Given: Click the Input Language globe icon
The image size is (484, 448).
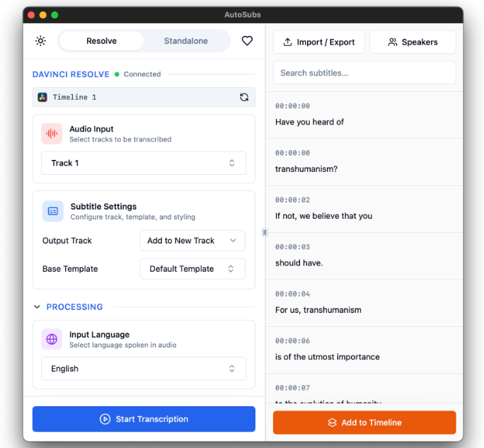Looking at the screenshot, I should pos(52,339).
